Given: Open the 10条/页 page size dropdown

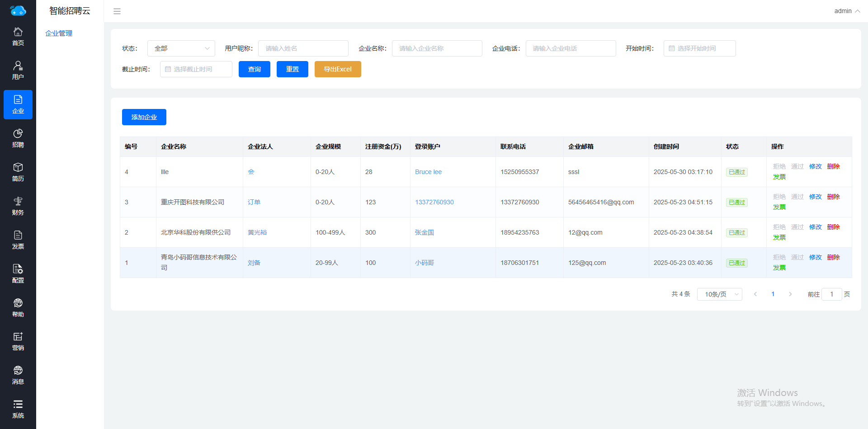Looking at the screenshot, I should tap(720, 294).
